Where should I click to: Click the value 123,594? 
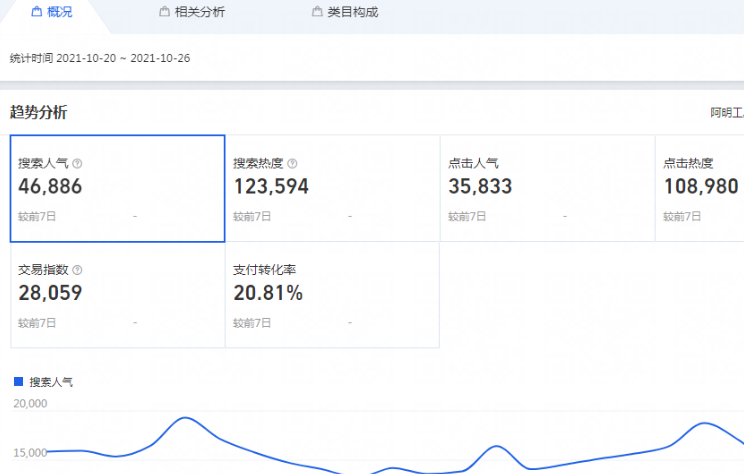[x=271, y=186]
